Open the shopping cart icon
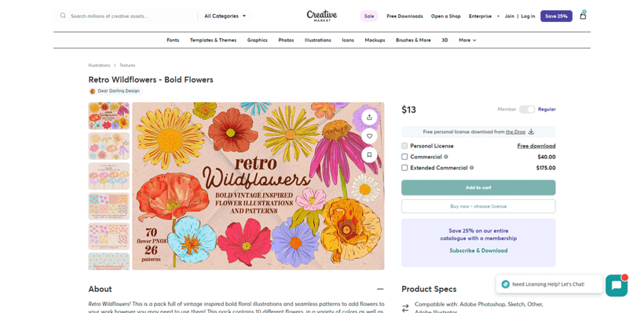644x313 pixels. (x=583, y=16)
